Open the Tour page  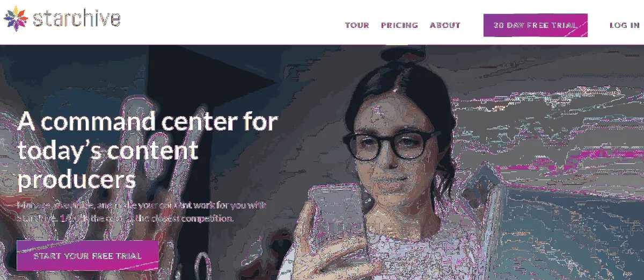pos(357,25)
